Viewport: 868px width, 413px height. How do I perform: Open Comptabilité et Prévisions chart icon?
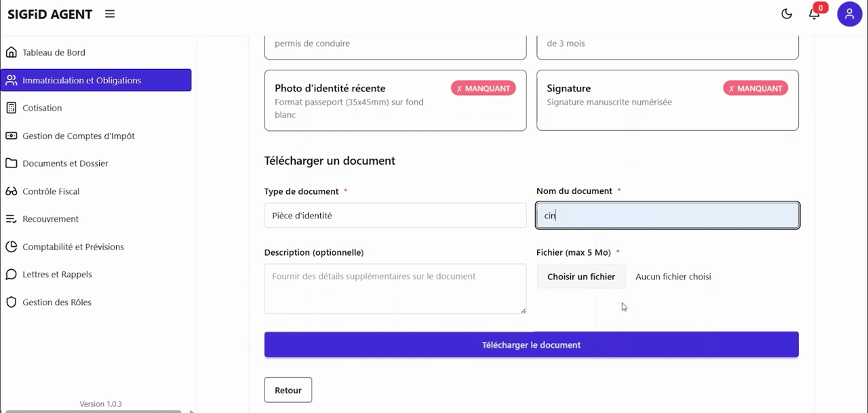12,246
